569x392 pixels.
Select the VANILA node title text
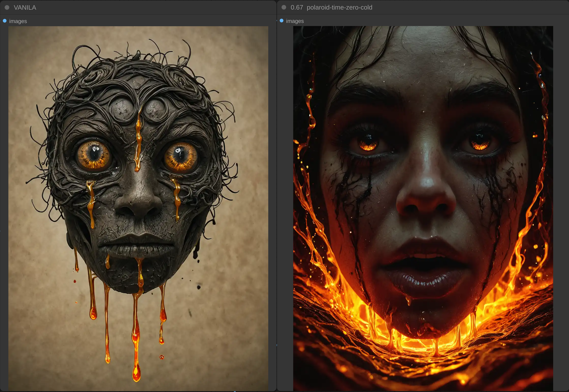pyautogui.click(x=25, y=8)
